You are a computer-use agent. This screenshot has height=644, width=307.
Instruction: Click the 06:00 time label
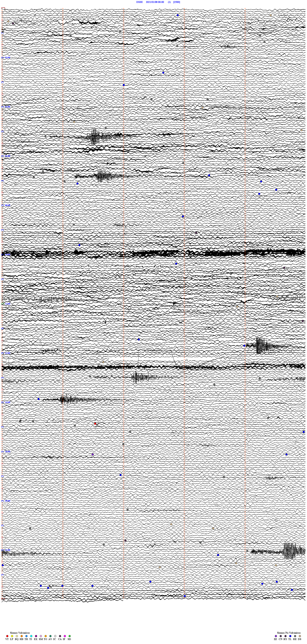coord(8,156)
